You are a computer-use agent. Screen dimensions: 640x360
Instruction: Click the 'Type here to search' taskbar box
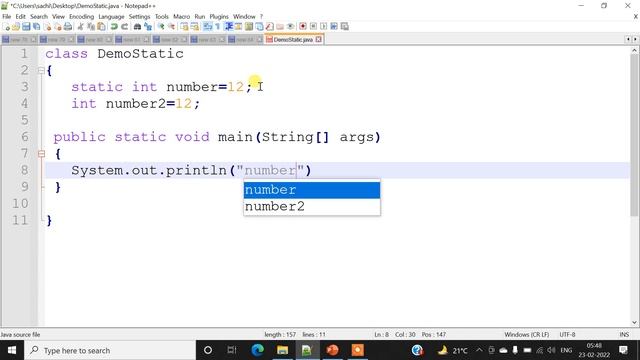(110, 350)
